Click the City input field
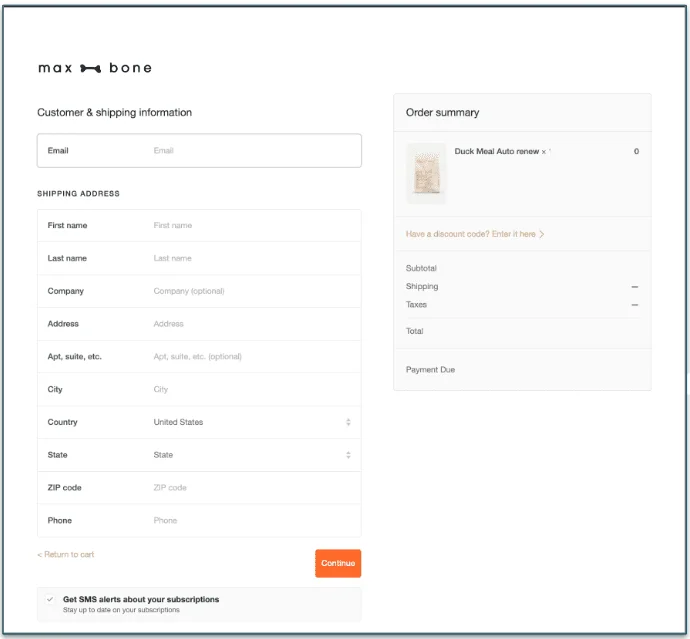690x639 pixels. click(199, 389)
